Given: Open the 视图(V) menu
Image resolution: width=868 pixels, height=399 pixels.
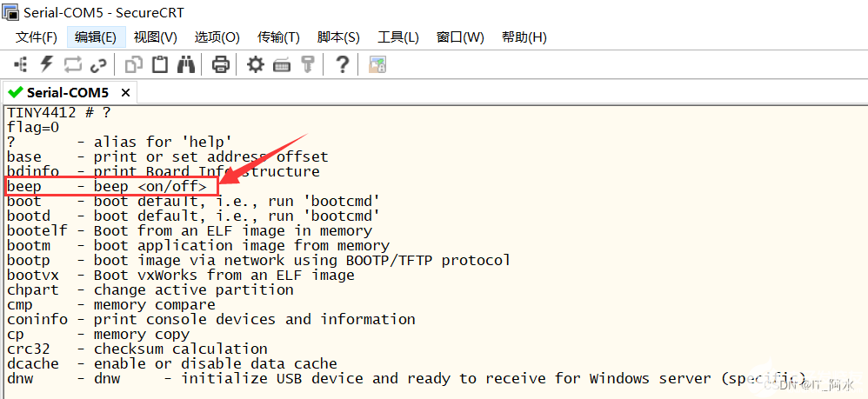Looking at the screenshot, I should [156, 37].
